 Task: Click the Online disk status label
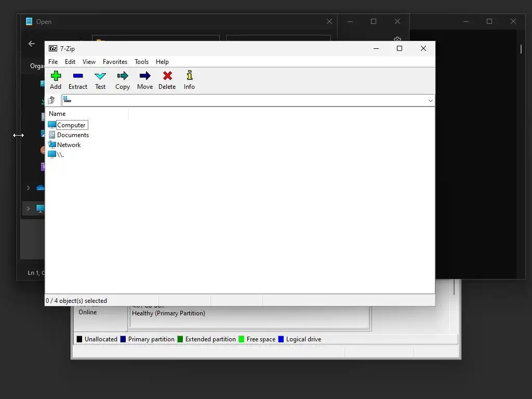coord(87,312)
